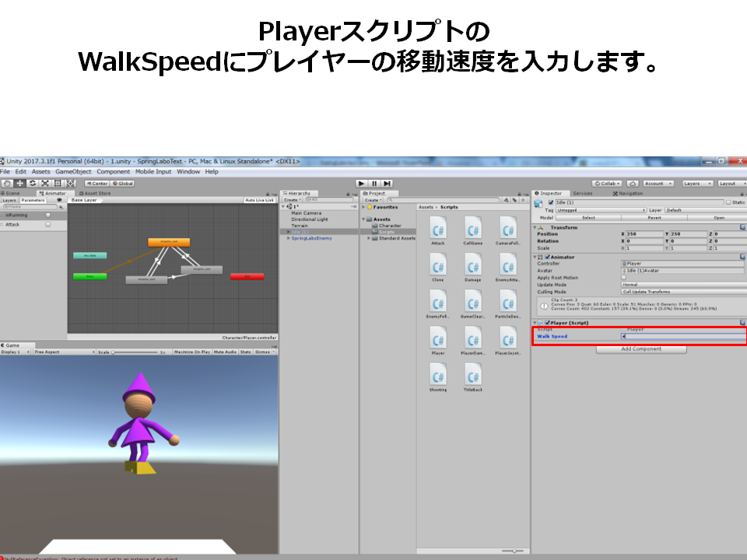The width and height of the screenshot is (747, 560).
Task: Click the Attack C# script icon
Action: pyautogui.click(x=438, y=228)
